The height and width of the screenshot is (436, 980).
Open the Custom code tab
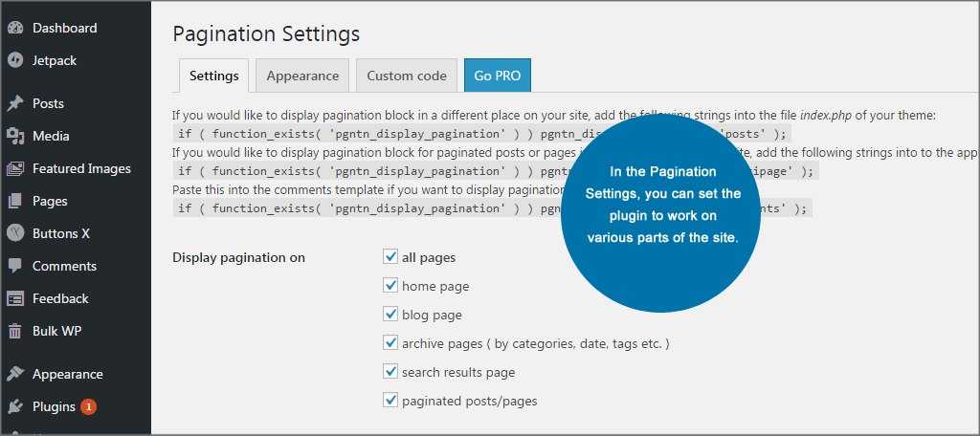point(406,76)
